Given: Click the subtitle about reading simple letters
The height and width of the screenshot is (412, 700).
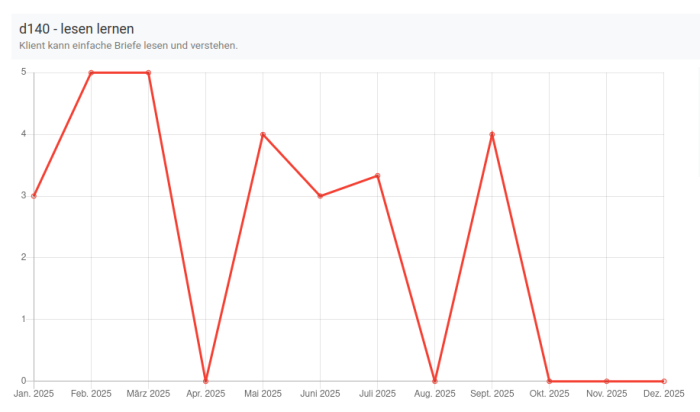Looking at the screenshot, I should click(x=128, y=46).
